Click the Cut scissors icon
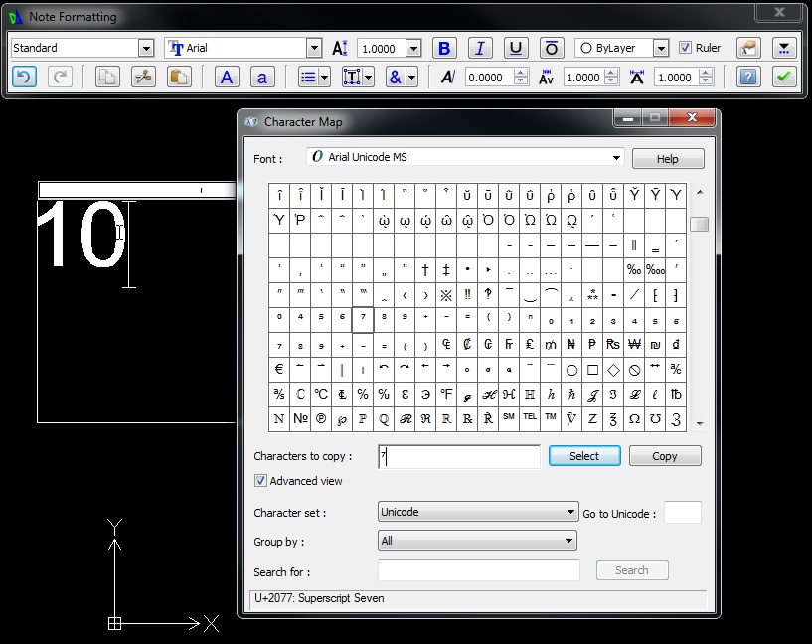812x644 pixels. click(x=143, y=78)
